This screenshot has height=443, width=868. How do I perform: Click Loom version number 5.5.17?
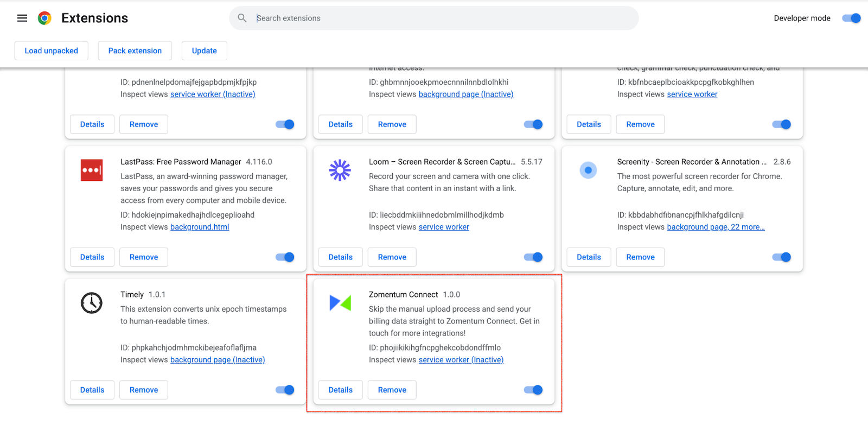(x=532, y=162)
